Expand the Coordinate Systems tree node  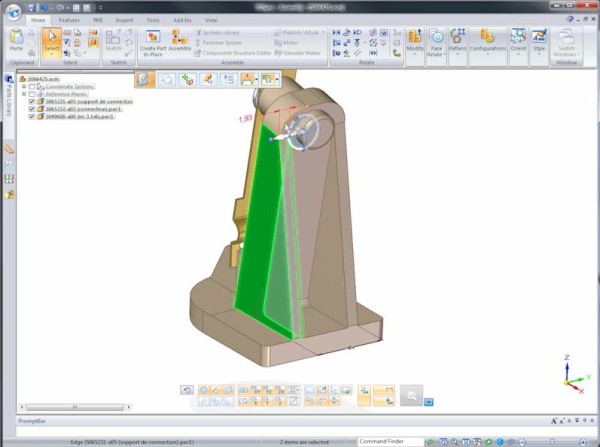click(24, 86)
